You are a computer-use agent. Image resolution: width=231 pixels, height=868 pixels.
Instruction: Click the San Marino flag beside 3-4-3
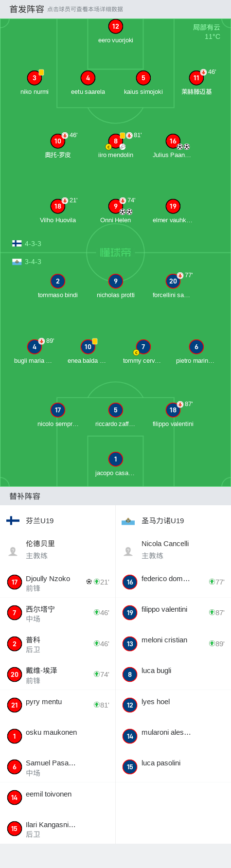click(x=17, y=262)
